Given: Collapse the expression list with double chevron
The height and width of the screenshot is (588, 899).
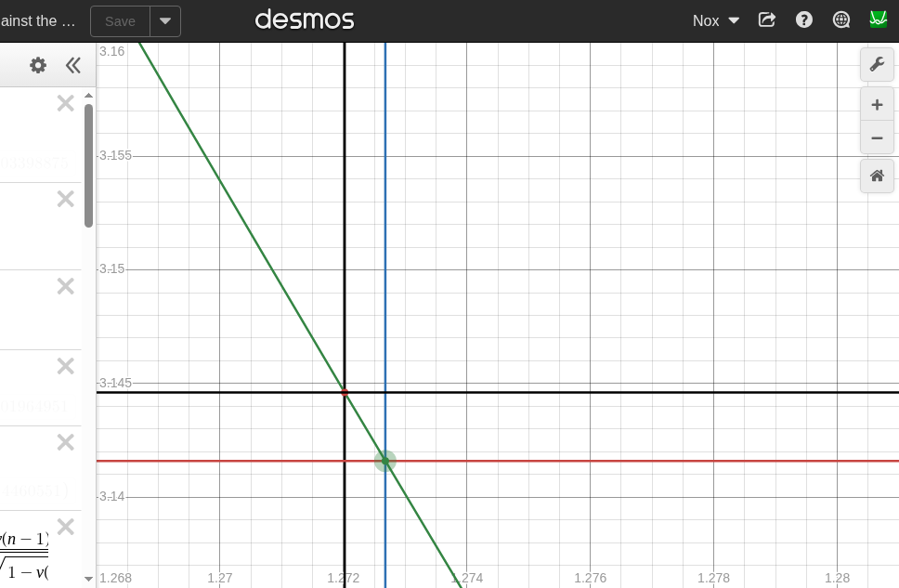Looking at the screenshot, I should tap(72, 65).
